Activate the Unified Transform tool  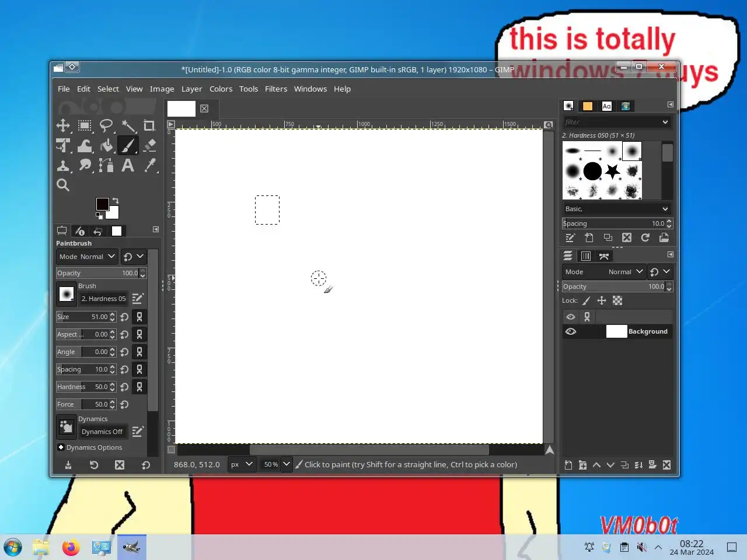(63, 145)
